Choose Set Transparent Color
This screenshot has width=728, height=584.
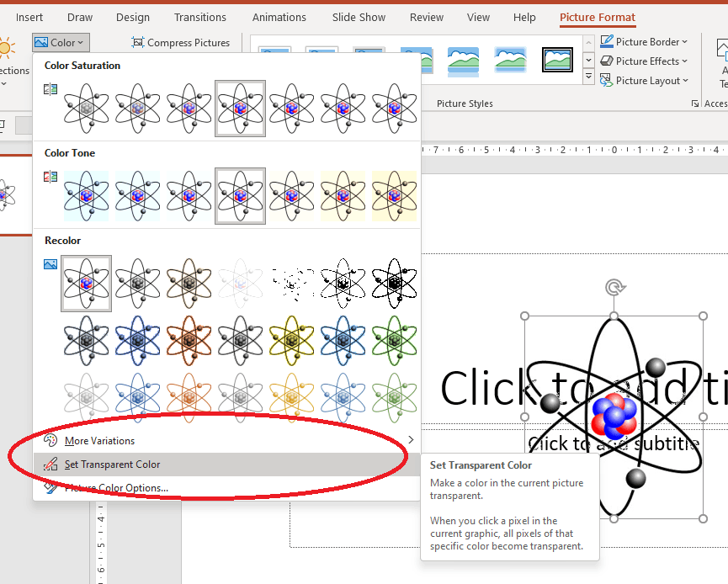[226, 465]
